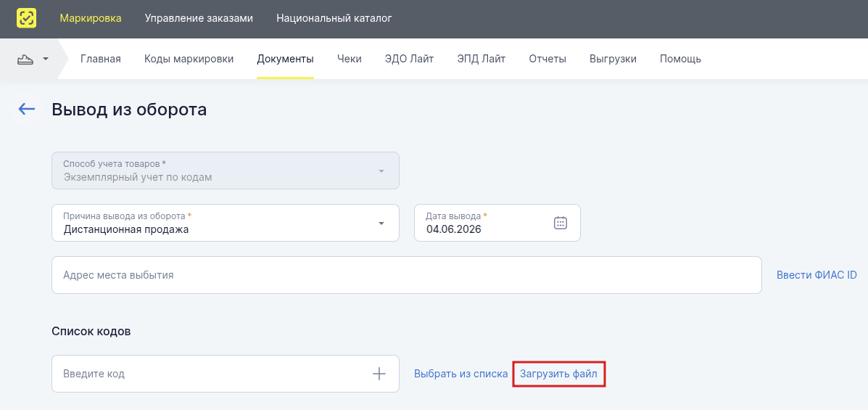Viewport: 868px width, 410px height.
Task: Open the ЭДО Лайт tab
Action: coord(409,59)
